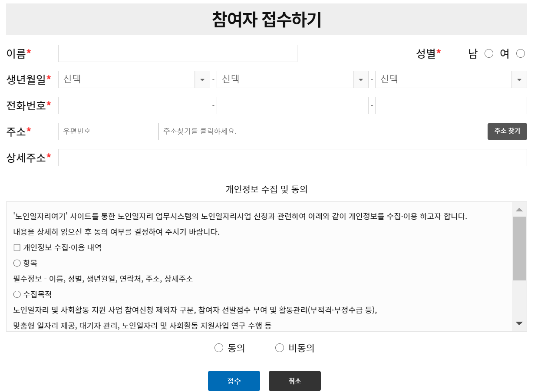Click the last phone number segment field
This screenshot has width=541, height=392.
[451, 105]
